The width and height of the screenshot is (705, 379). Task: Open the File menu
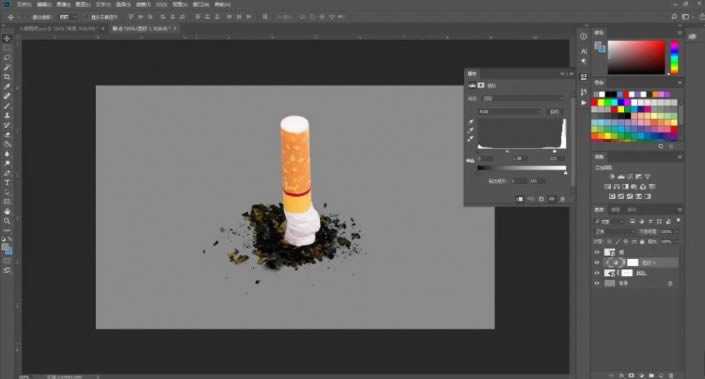coord(24,4)
